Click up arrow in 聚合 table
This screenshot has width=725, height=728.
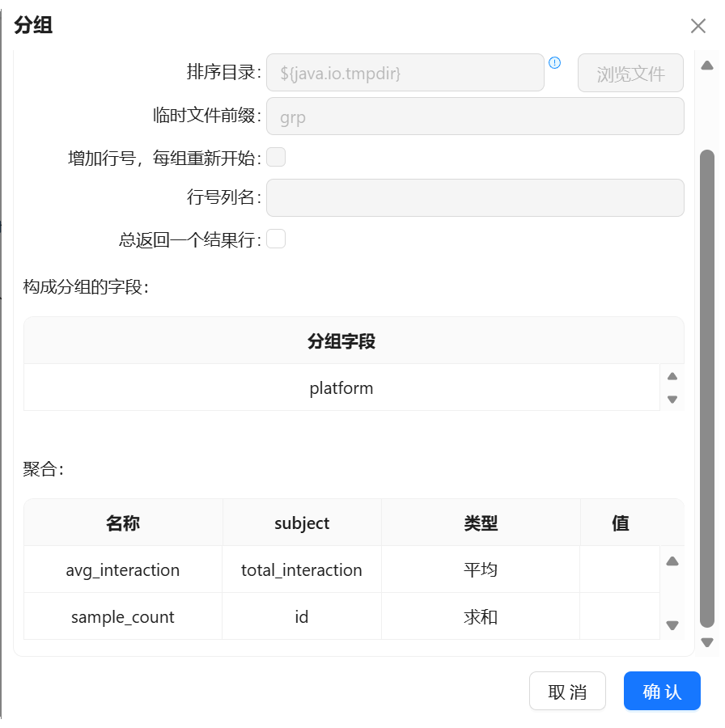pyautogui.click(x=672, y=561)
